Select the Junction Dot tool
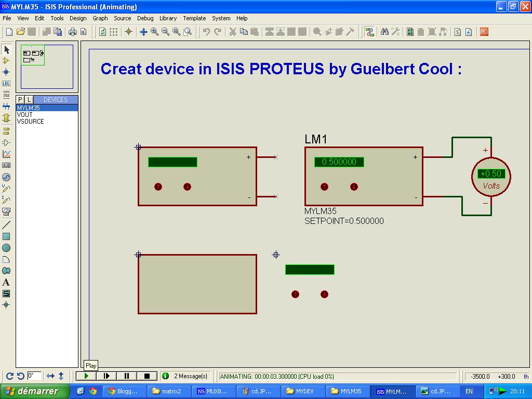This screenshot has height=399, width=532. point(6,72)
